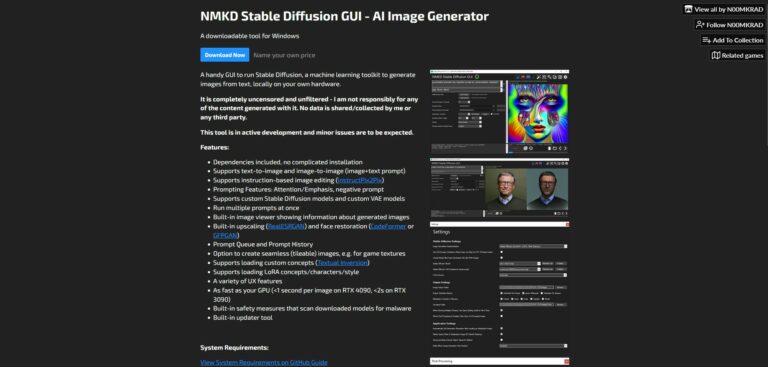Click 'Prompting Features: Attention/Emphasis, negative prompt' bullet

point(298,190)
